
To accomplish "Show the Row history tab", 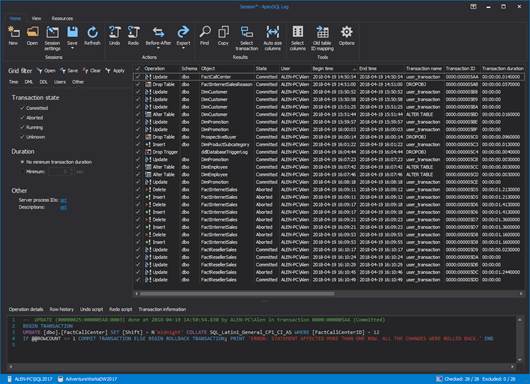I will click(62, 309).
